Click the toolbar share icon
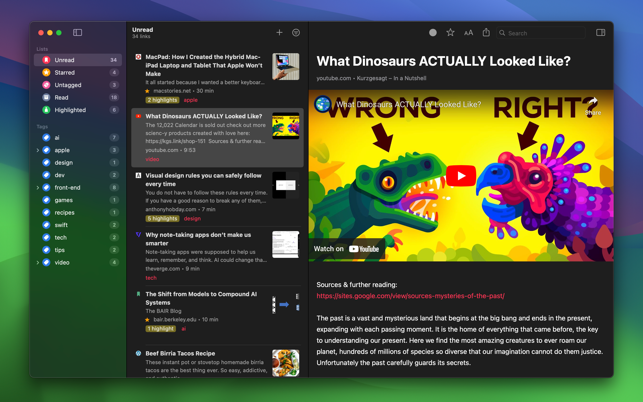Screen dimensions: 643x402 (x=486, y=33)
